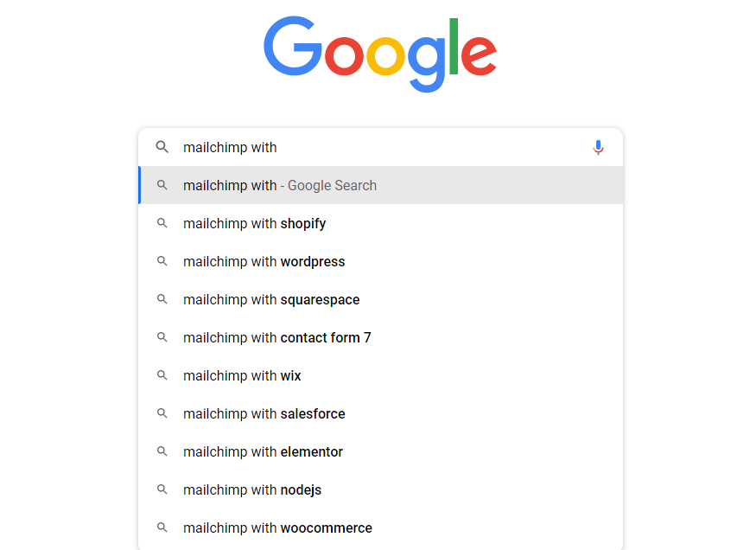Select the highlighted "mailchimp with - Google Search" suggestion
The height and width of the screenshot is (550, 756).
[280, 185]
